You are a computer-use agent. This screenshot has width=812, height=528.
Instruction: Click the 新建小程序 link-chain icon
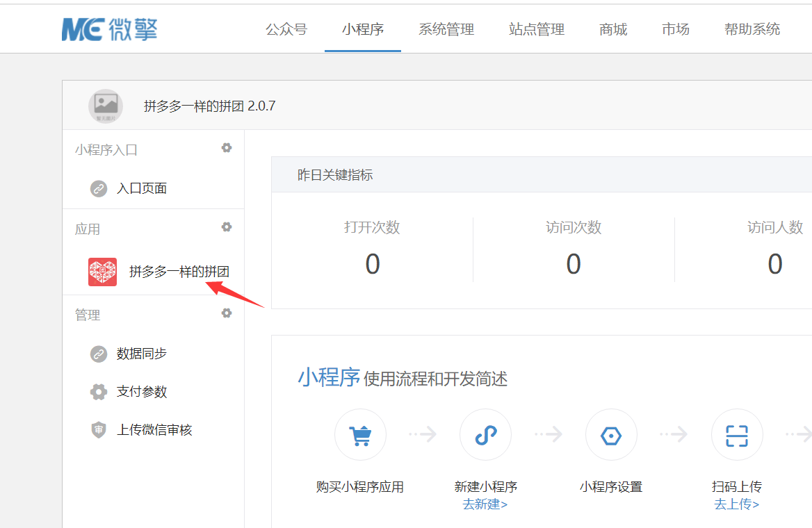(x=486, y=435)
